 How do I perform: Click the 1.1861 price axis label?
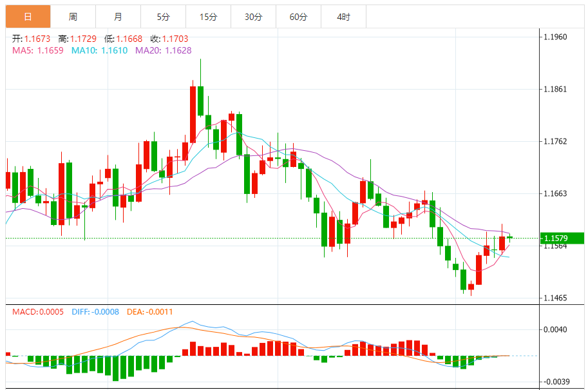click(555, 89)
